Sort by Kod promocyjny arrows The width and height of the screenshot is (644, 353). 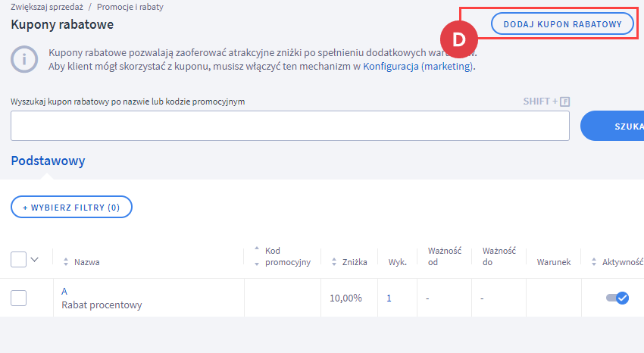coord(257,256)
